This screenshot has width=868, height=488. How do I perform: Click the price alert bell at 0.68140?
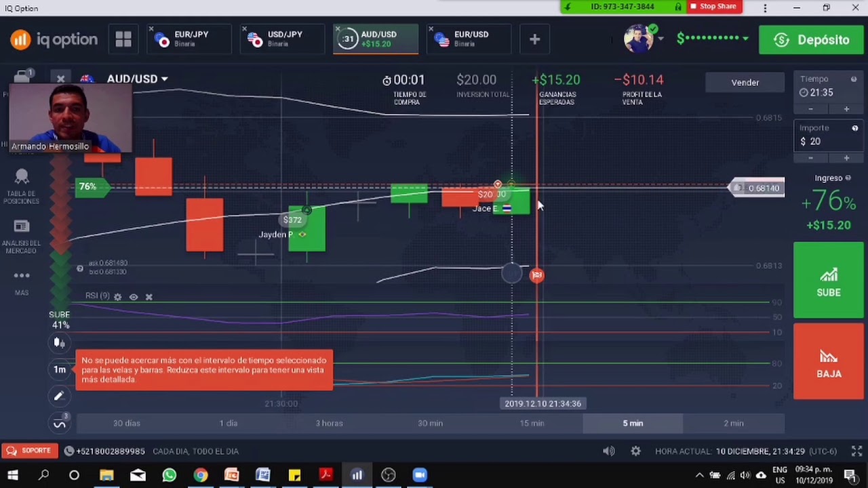tap(738, 188)
